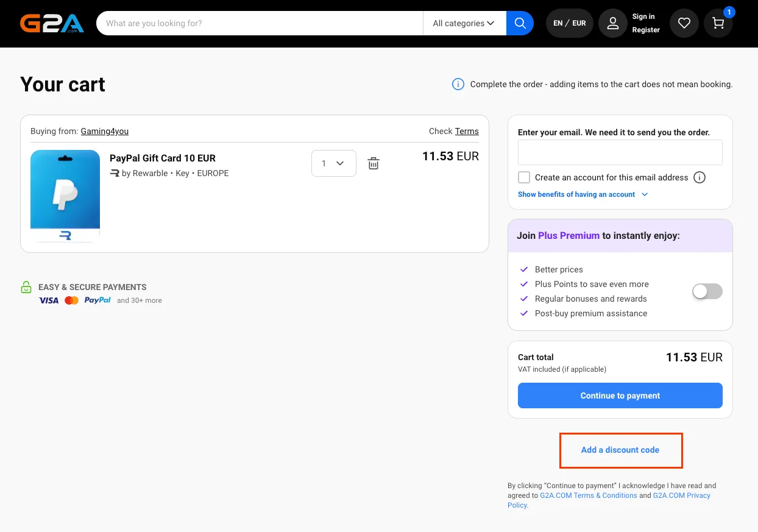Click the info icon beside create account

point(700,177)
